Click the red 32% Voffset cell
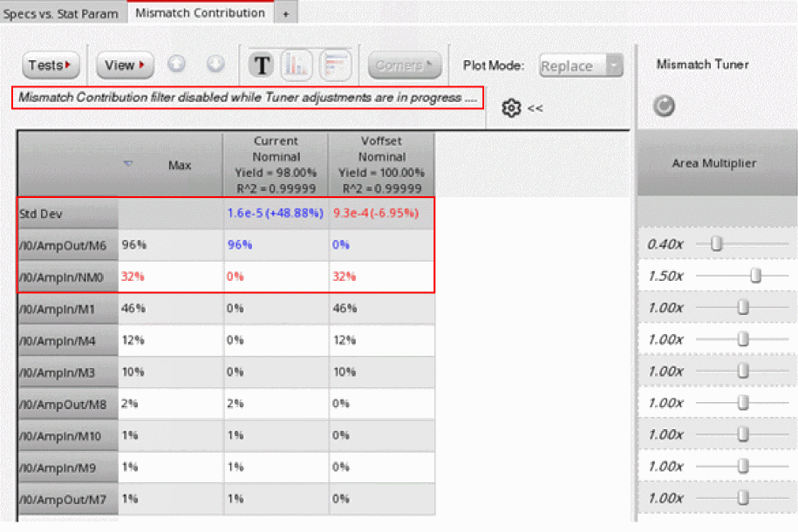 click(381, 276)
